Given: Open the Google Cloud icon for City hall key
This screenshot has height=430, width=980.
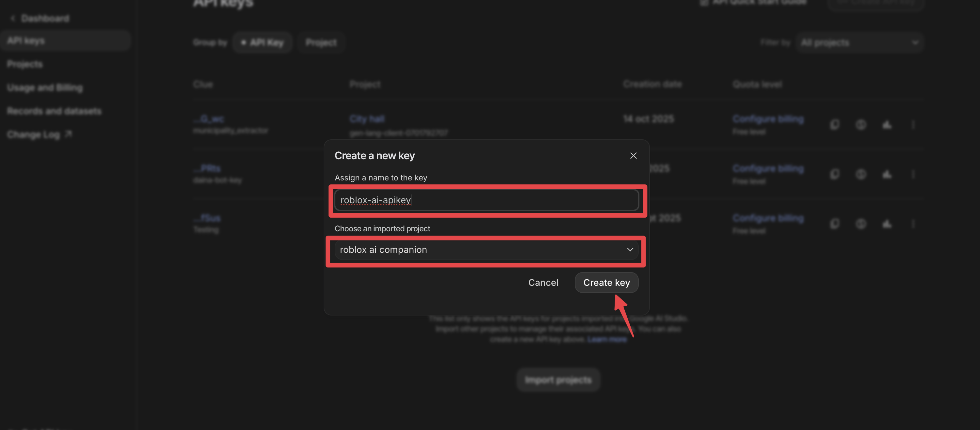Looking at the screenshot, I should tap(886, 124).
